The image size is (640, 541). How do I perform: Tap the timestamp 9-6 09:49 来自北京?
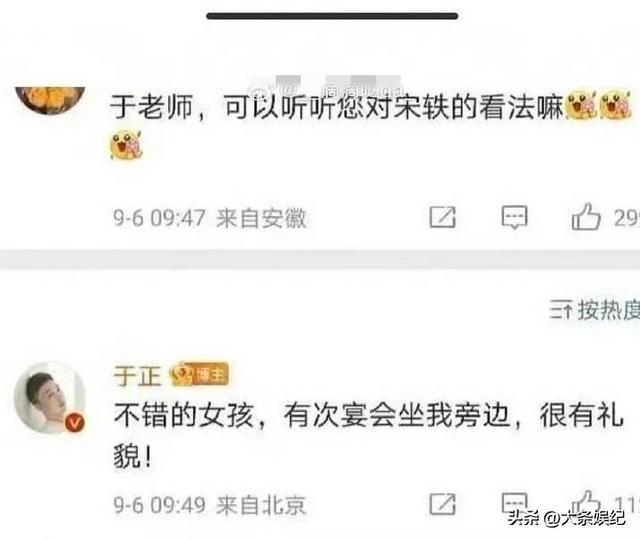click(x=209, y=505)
